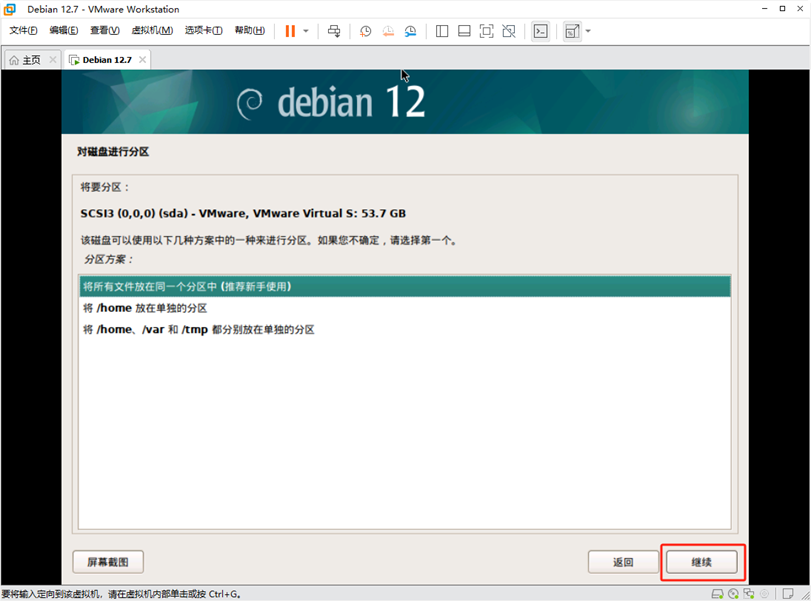Toggle the console view icon
The image size is (811, 601).
point(540,31)
